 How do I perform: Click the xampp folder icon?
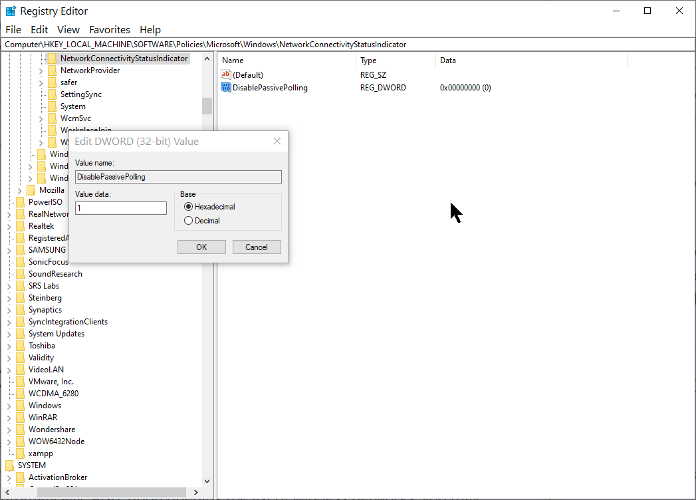tap(20, 453)
